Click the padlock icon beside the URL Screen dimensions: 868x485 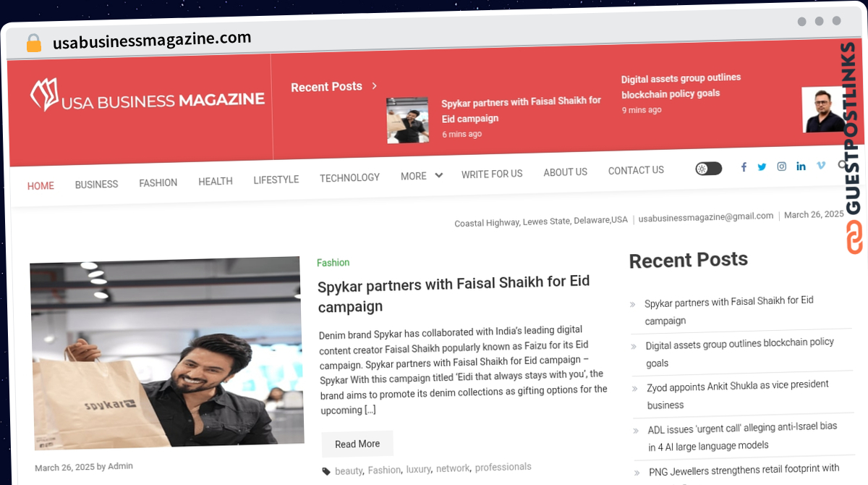click(x=33, y=43)
